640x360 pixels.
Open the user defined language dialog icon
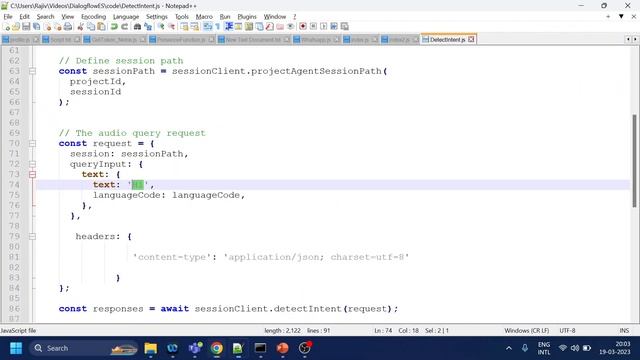pos(238,27)
